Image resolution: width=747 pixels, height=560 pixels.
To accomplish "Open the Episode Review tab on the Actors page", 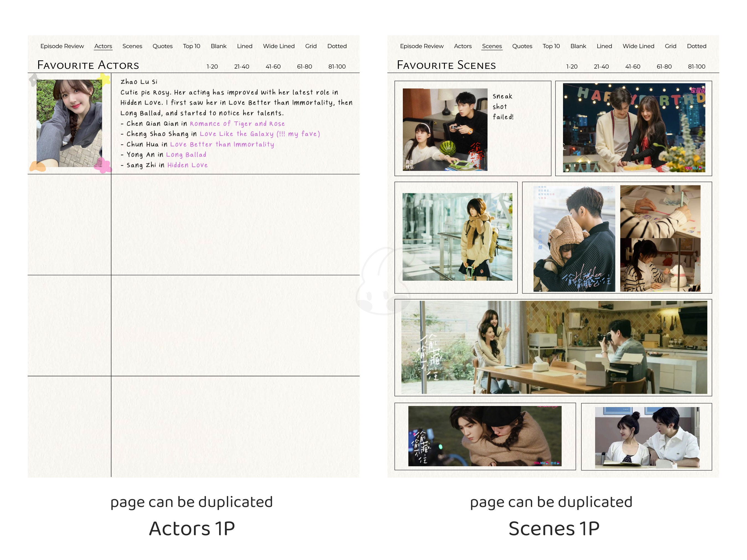I will coord(62,46).
